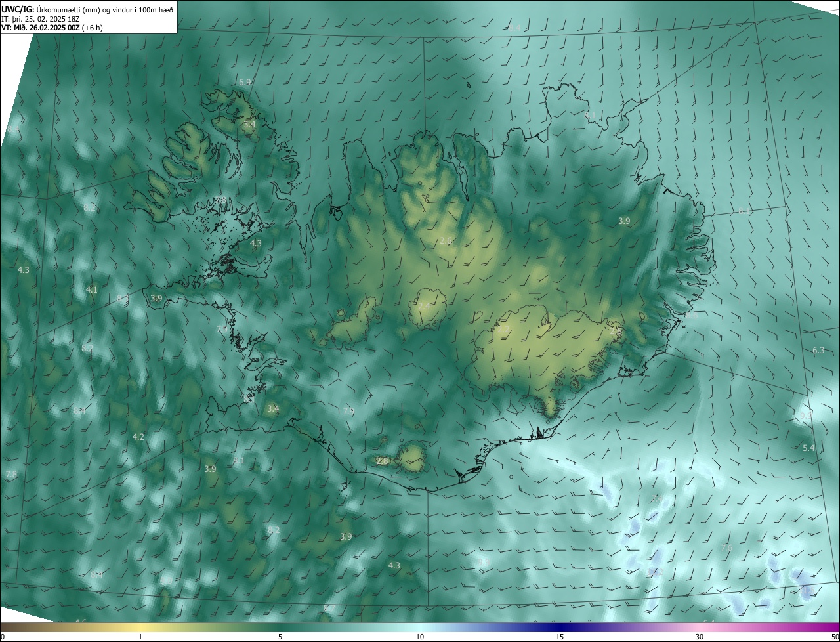Click the map value '7.6'
The width and height of the screenshot is (840, 642).
coord(726,547)
